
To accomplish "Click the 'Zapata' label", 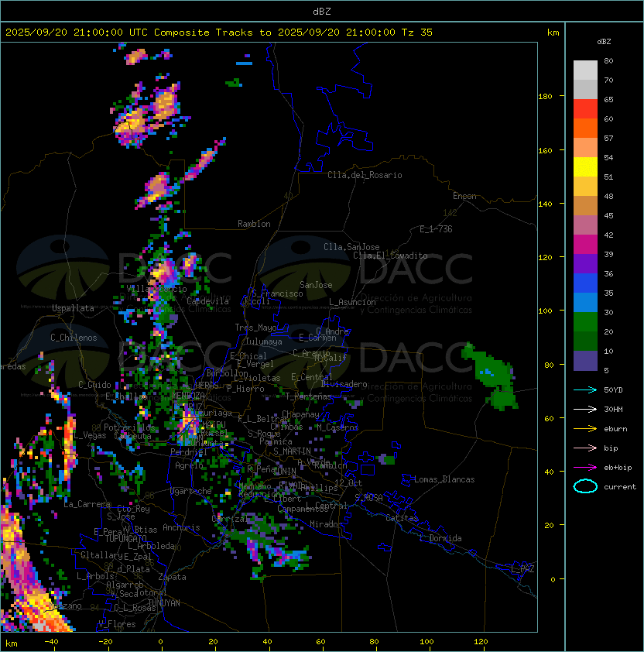I will click(172, 577).
